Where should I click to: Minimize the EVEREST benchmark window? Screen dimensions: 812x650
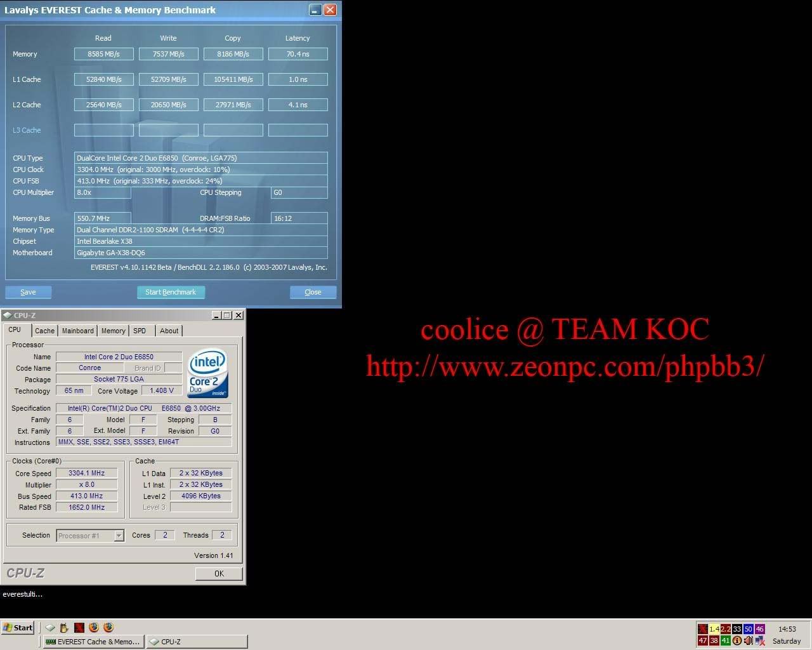pyautogui.click(x=315, y=10)
